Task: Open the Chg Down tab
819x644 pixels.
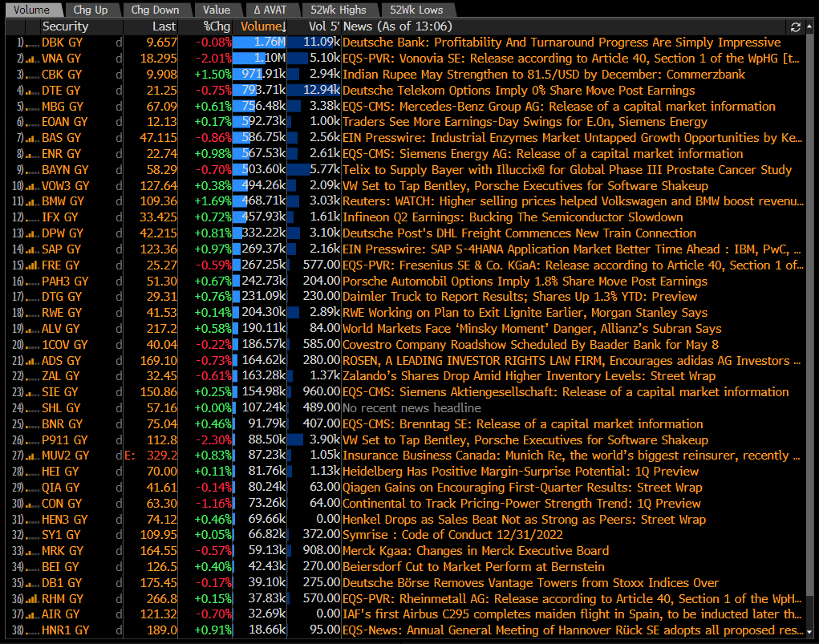Action: (155, 10)
